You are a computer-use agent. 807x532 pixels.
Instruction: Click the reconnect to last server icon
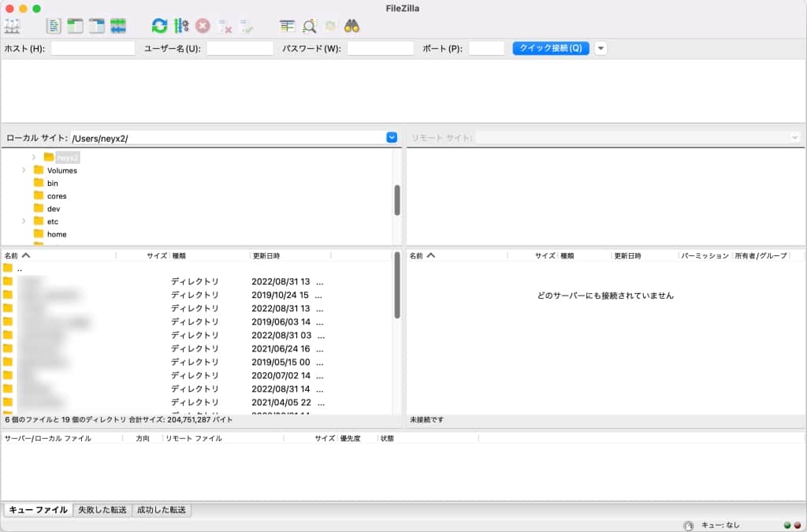point(247,26)
